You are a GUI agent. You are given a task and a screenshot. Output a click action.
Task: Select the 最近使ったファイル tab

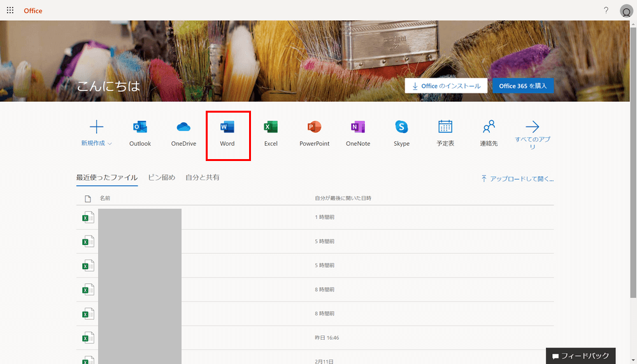106,178
